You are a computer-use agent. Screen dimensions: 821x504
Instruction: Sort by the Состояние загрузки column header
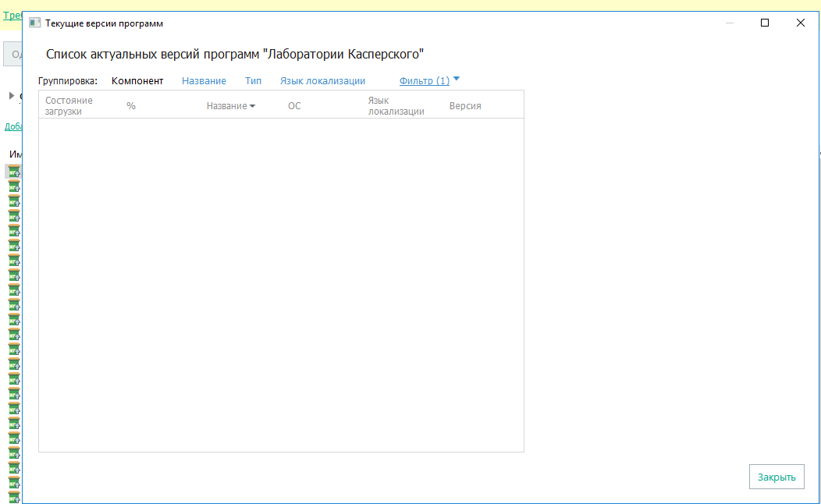(69, 106)
